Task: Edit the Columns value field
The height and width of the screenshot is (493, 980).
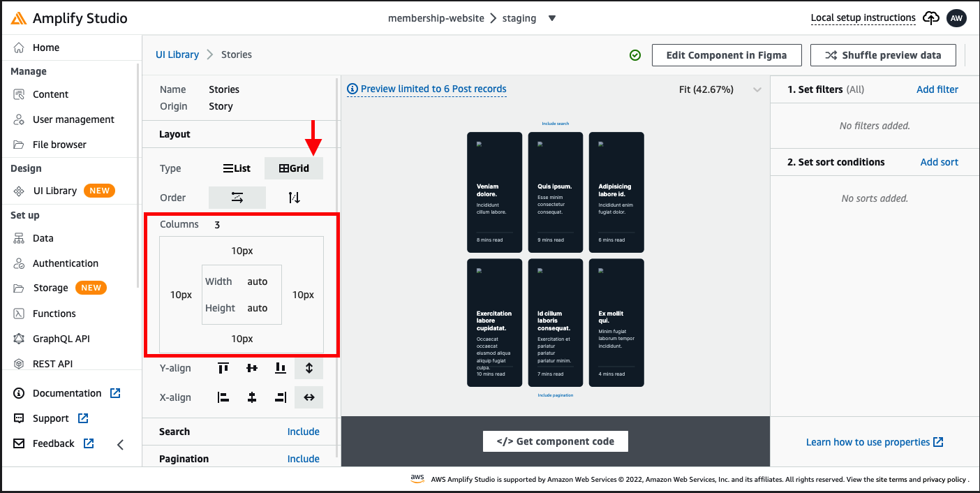Action: coord(217,224)
